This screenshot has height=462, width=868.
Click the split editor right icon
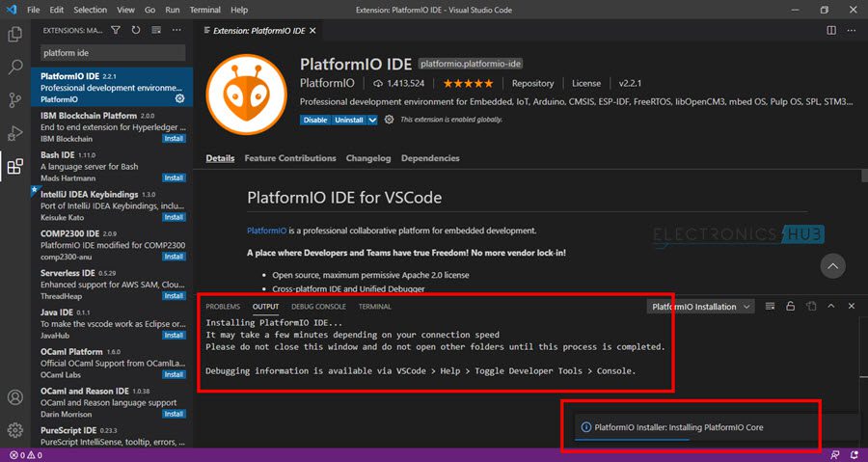(x=831, y=31)
